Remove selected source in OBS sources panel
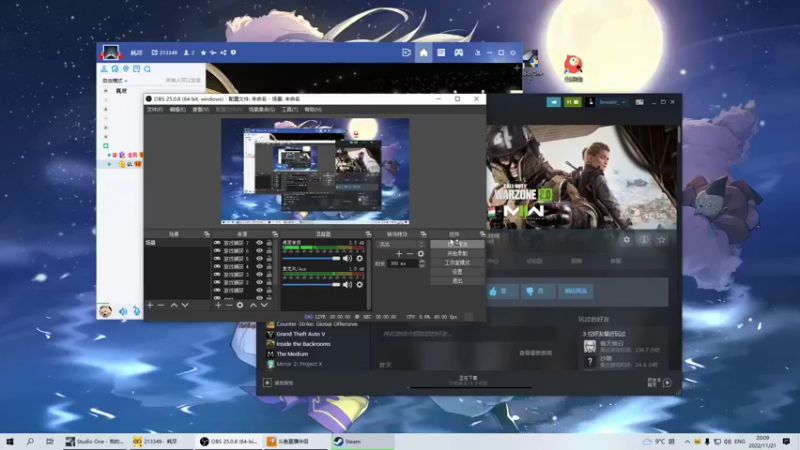This screenshot has width=800, height=450. tap(229, 305)
